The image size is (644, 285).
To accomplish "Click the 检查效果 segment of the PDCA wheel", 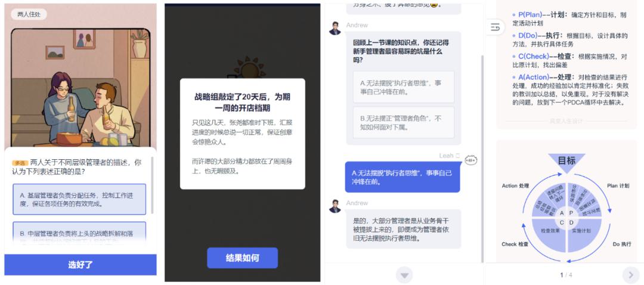I will [x=549, y=234].
